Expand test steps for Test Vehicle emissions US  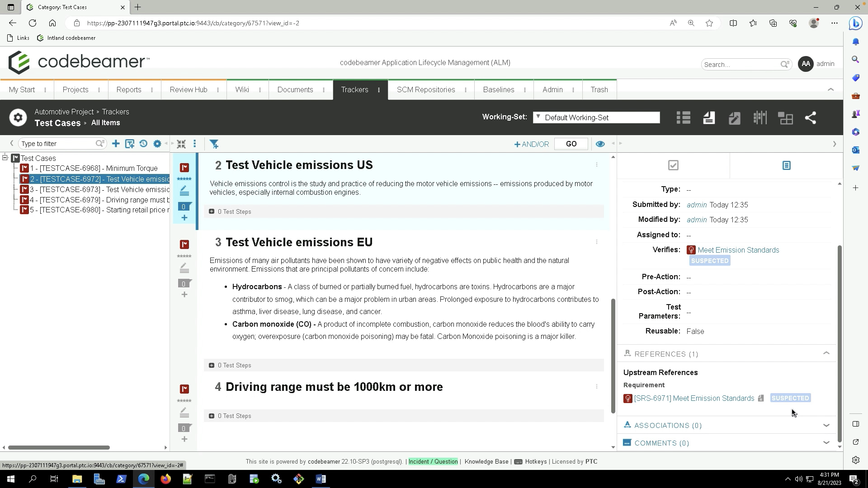click(212, 211)
